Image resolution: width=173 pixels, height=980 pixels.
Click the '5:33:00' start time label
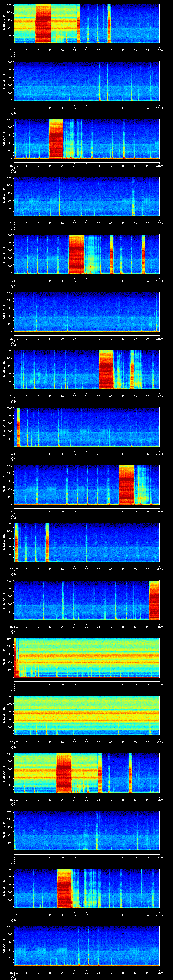pyautogui.click(x=14, y=684)
